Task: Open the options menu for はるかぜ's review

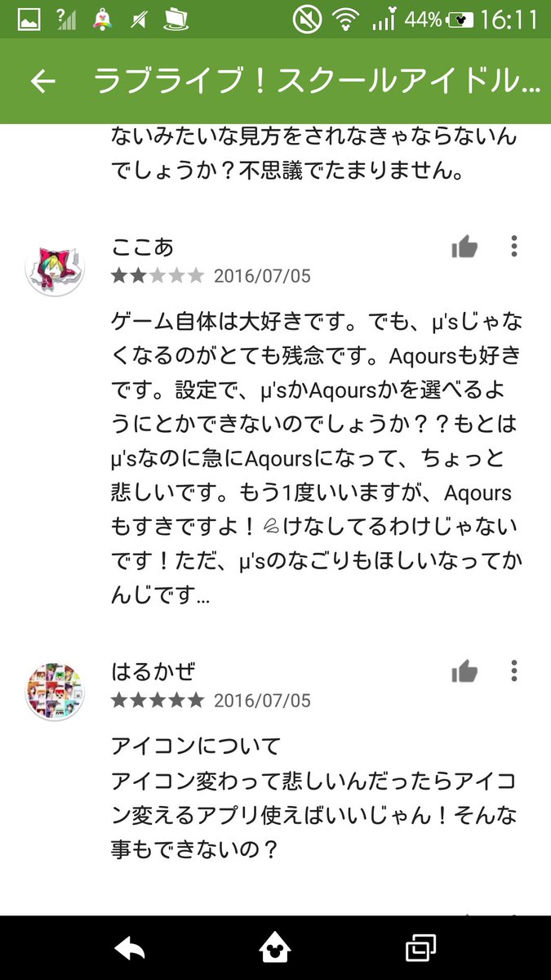Action: 513,671
